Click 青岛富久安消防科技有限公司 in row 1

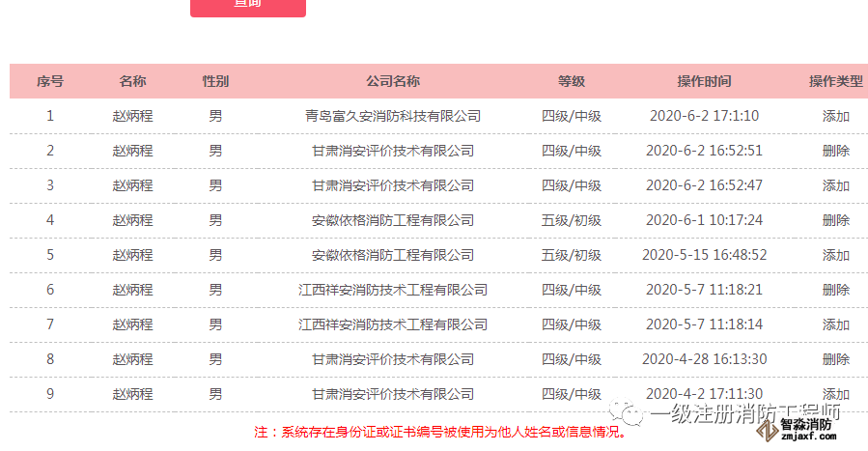tap(393, 116)
